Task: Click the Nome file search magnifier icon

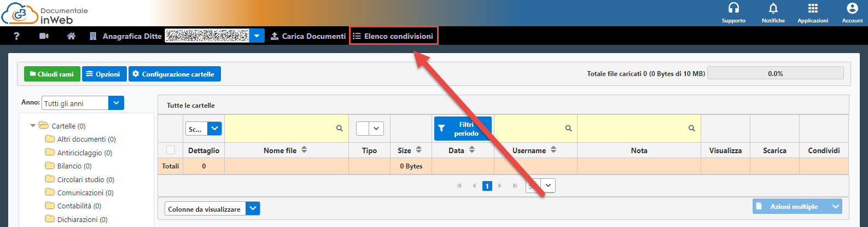Action: point(340,129)
